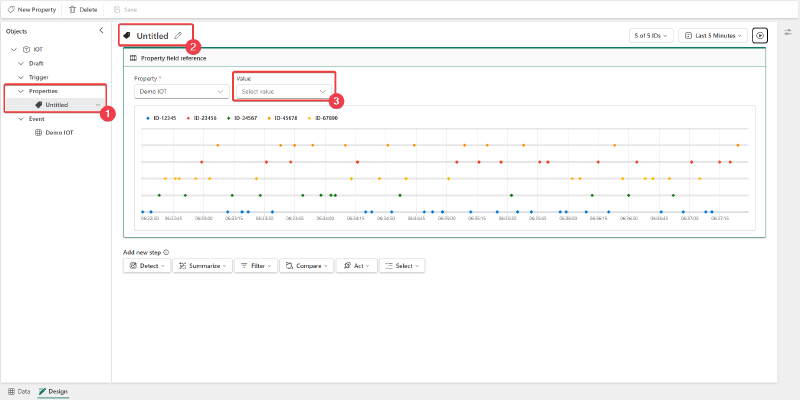Viewport: 800px width, 400px height.
Task: Collapse the Trigger tree node
Action: [21, 77]
